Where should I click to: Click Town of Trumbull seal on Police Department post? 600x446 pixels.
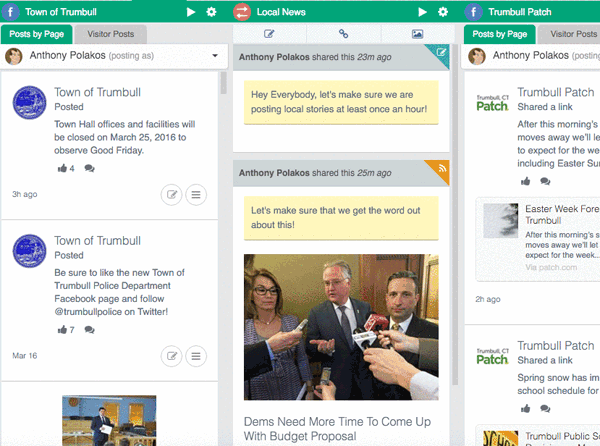[x=29, y=251]
